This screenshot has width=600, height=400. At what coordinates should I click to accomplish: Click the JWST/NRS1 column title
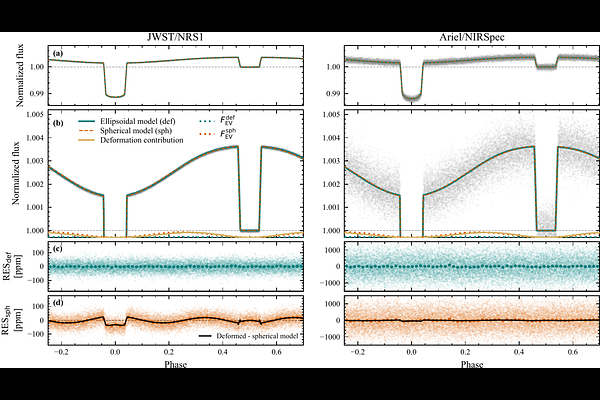tap(176, 37)
